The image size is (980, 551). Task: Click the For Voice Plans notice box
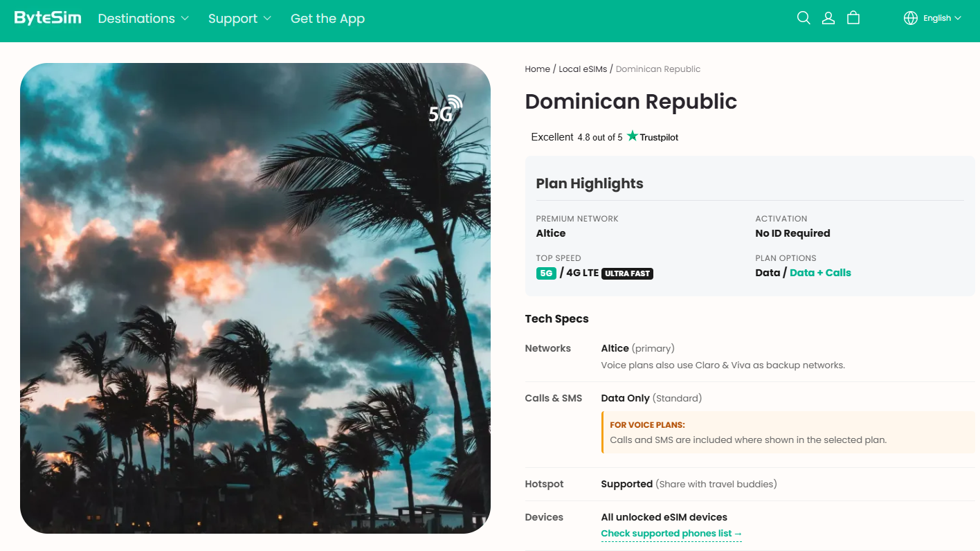click(x=788, y=433)
